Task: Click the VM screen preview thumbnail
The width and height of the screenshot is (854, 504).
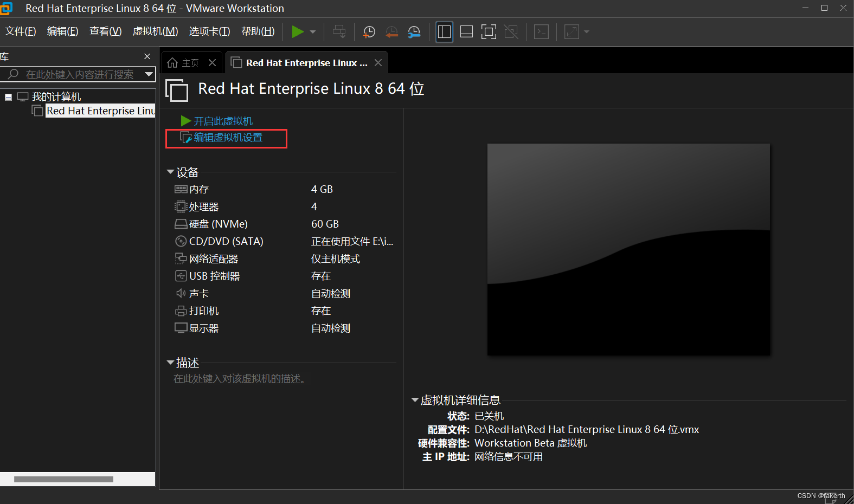Action: (628, 249)
